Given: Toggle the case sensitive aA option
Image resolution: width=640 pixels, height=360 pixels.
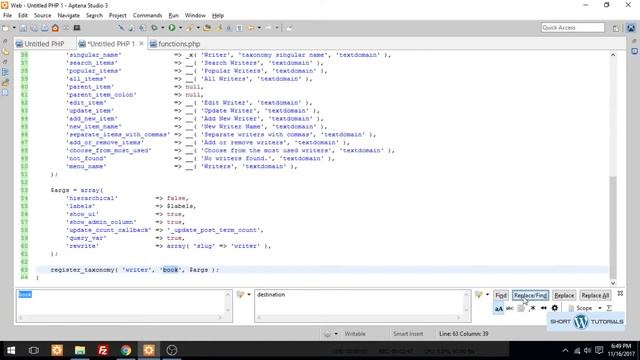Looking at the screenshot, I should pyautogui.click(x=498, y=309).
